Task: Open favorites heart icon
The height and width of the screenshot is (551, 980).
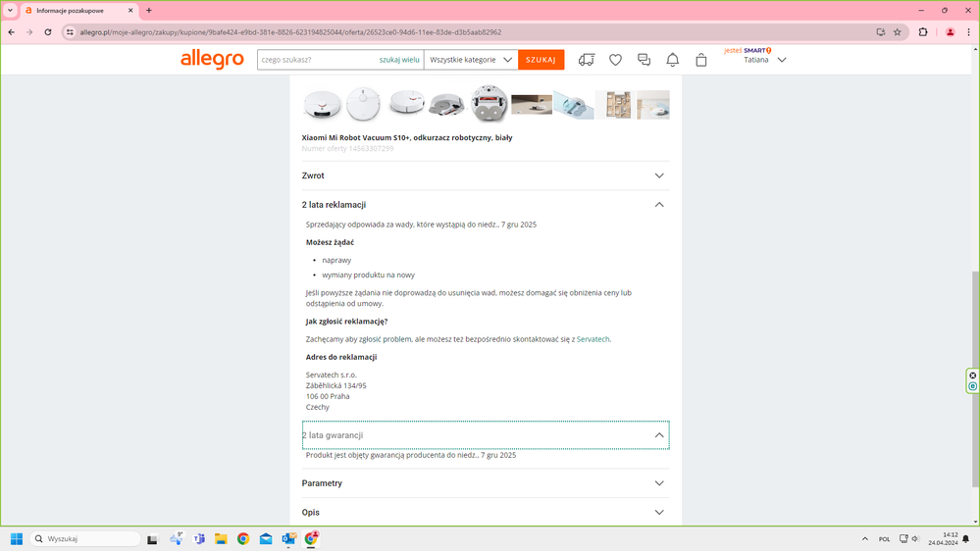Action: tap(616, 60)
